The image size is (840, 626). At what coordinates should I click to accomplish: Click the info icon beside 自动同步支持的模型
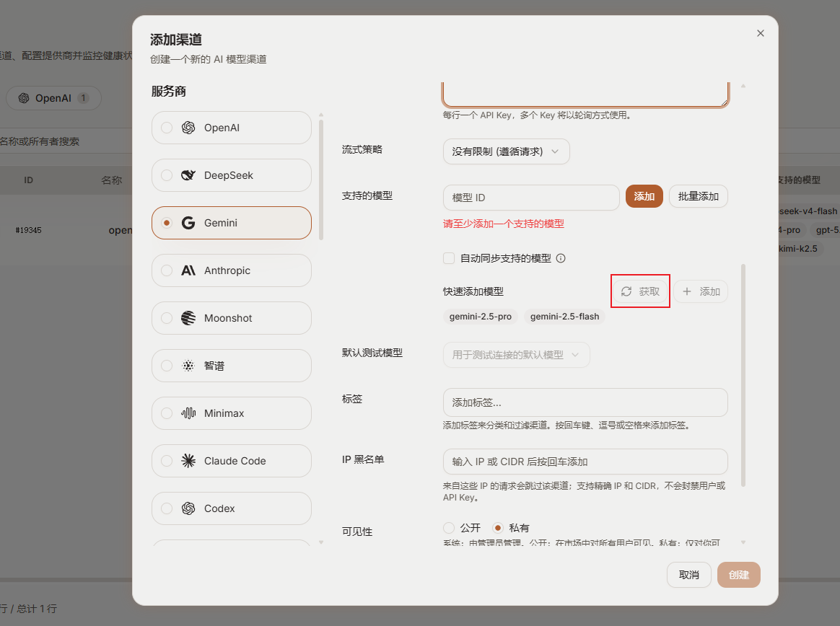tap(561, 258)
